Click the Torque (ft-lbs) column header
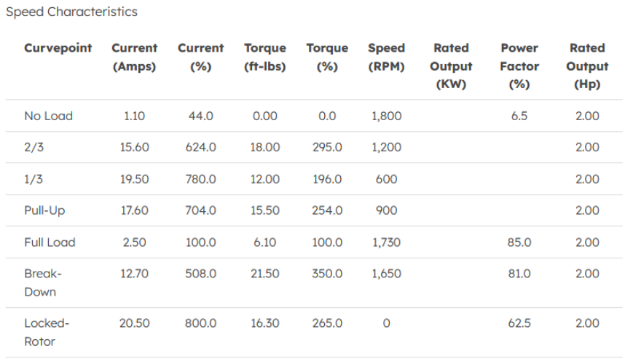Image resolution: width=633 pixels, height=364 pixels. pyautogui.click(x=265, y=57)
